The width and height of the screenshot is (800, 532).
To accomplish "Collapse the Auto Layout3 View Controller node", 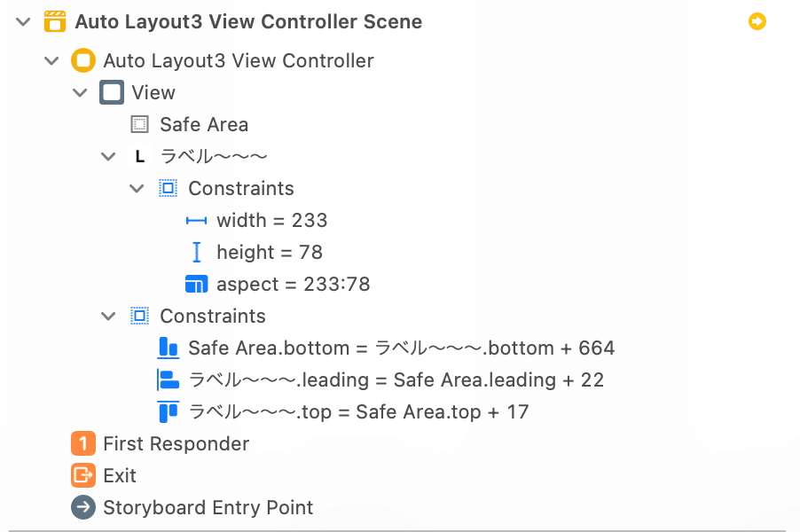I will point(52,61).
